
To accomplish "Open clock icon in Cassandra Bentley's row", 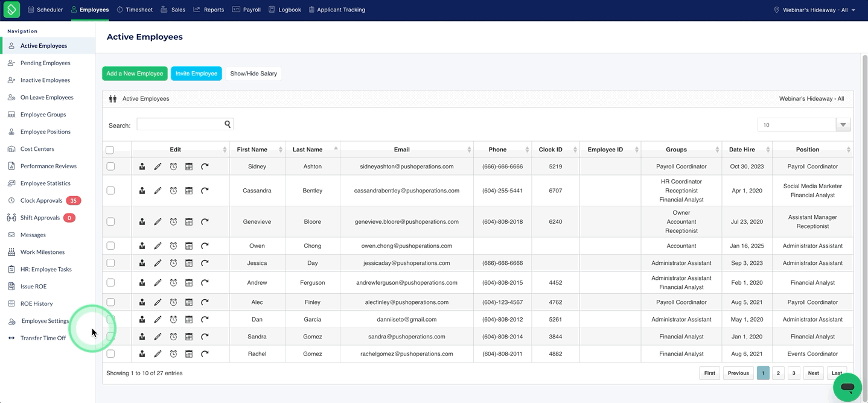I will point(173,191).
